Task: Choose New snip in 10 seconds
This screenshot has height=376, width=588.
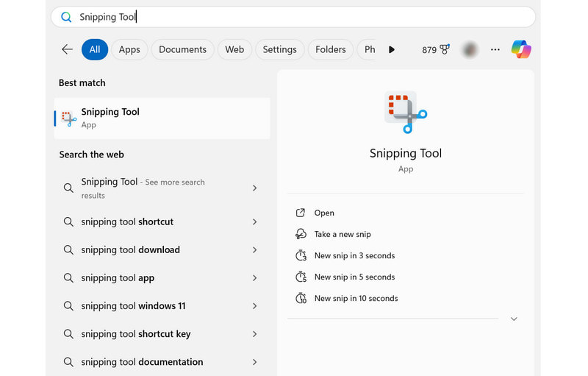Action: (x=356, y=298)
